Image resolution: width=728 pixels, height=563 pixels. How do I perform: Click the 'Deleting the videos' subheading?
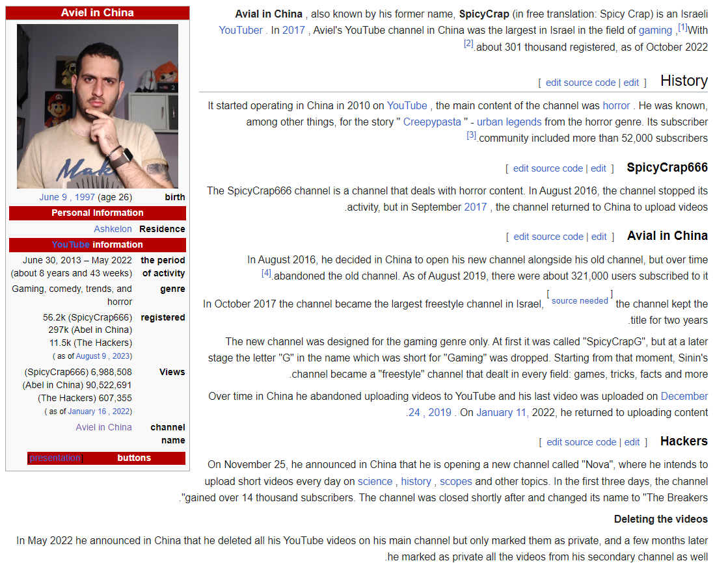pos(661,519)
